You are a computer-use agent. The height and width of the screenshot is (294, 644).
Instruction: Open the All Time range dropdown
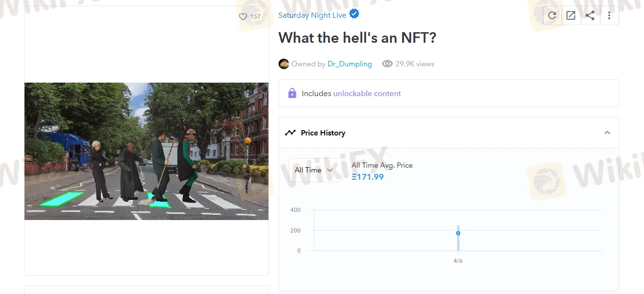pos(315,170)
